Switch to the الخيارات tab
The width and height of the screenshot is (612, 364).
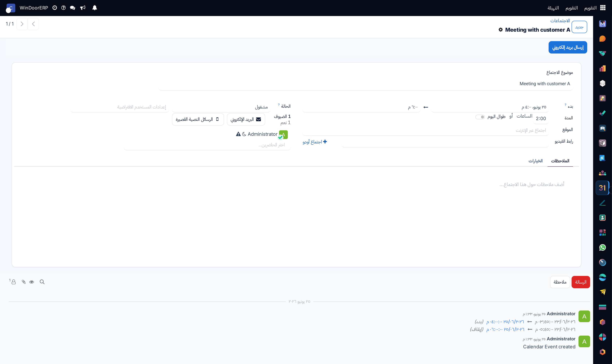535,161
